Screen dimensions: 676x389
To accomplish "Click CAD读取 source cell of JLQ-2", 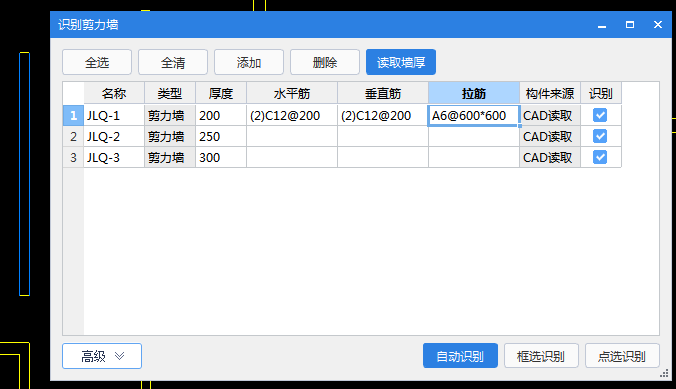I will 550,136.
